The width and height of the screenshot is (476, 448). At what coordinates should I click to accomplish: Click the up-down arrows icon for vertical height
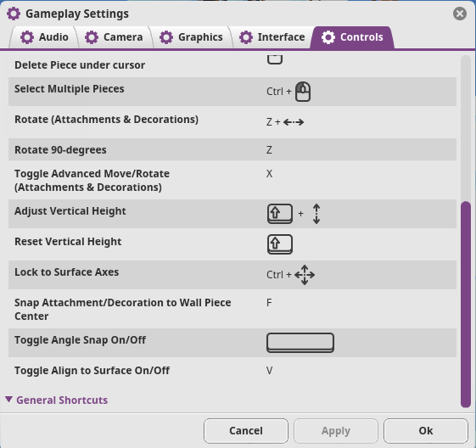click(316, 214)
